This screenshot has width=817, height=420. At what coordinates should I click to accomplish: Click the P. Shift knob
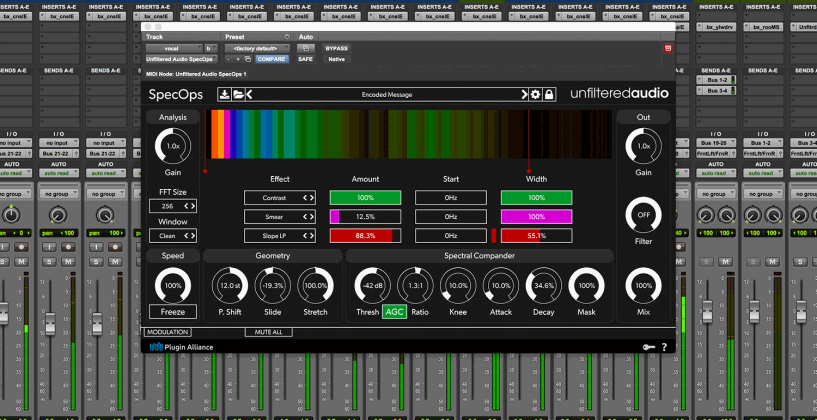coord(230,286)
